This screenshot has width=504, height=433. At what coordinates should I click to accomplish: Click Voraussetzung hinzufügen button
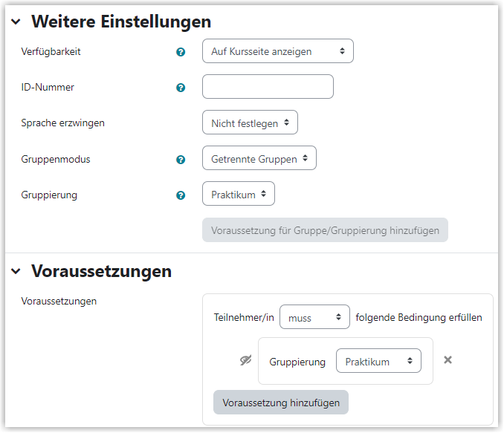pyautogui.click(x=280, y=403)
